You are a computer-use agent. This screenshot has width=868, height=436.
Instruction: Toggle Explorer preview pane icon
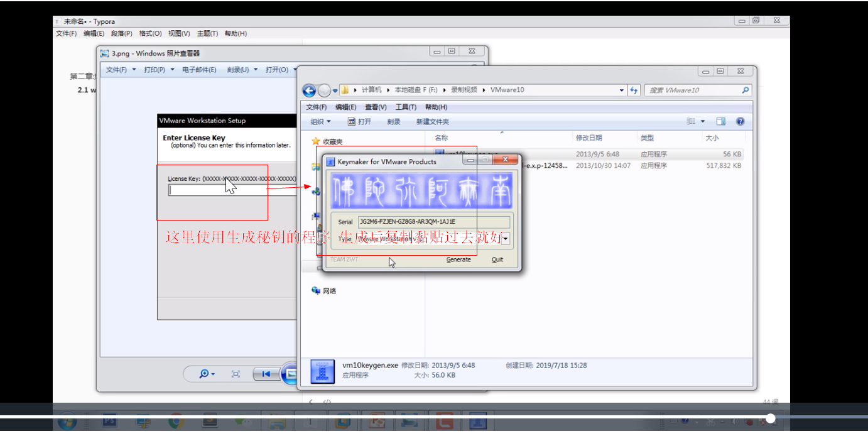[720, 121]
